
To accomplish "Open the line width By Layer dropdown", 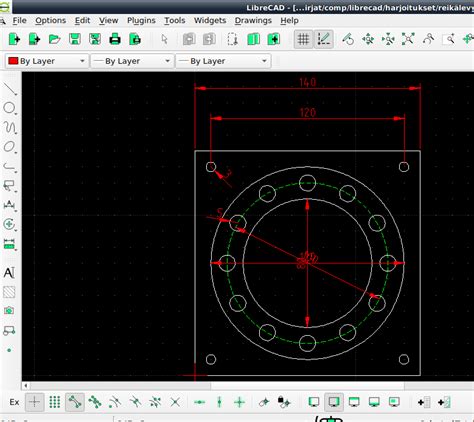I will 132,61.
